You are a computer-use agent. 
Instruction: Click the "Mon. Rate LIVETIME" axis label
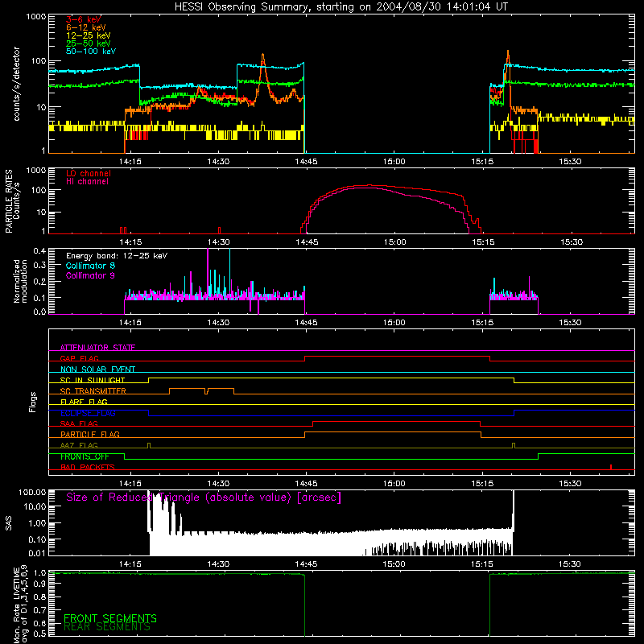[x=21, y=604]
